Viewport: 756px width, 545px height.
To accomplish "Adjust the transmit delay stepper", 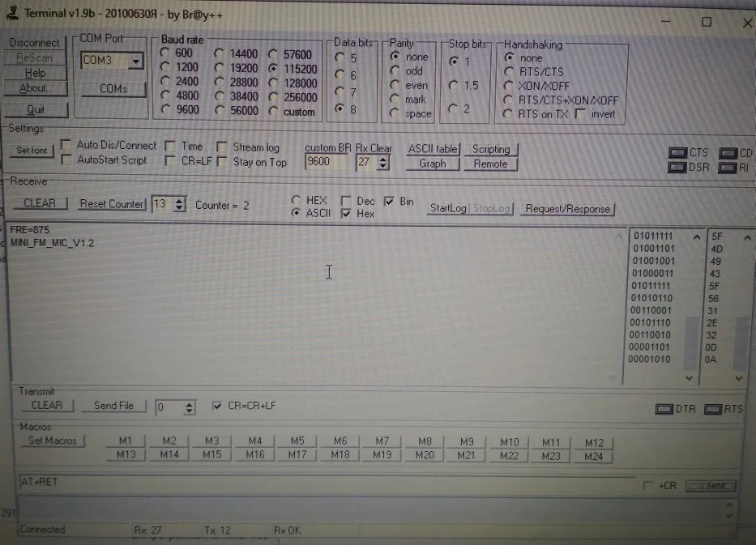I will 190,407.
